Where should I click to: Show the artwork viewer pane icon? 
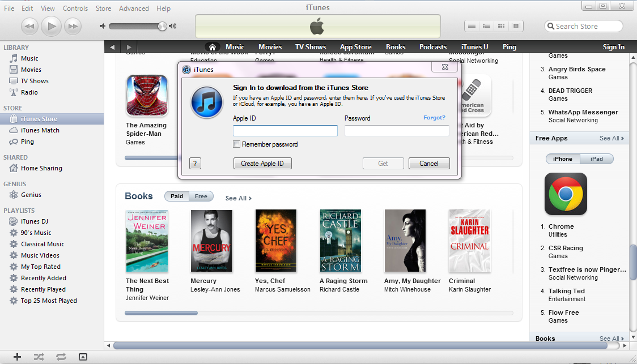83,357
